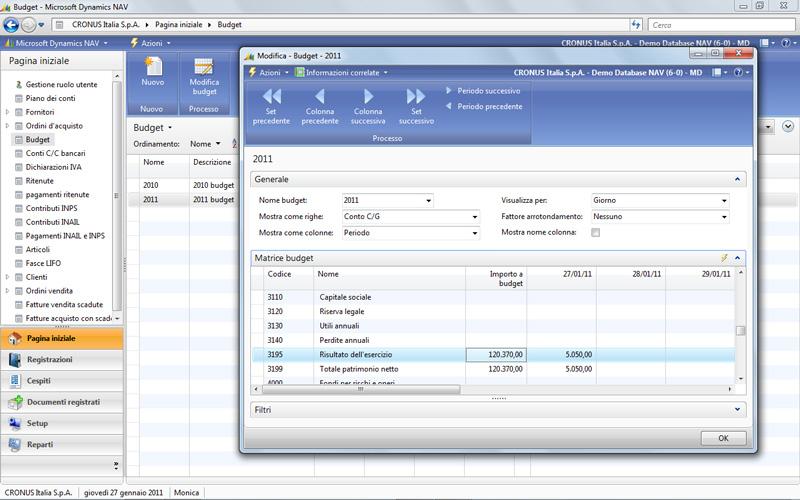
Task: Toggle the Mostra nome colonna checkbox
Action: pyautogui.click(x=596, y=233)
